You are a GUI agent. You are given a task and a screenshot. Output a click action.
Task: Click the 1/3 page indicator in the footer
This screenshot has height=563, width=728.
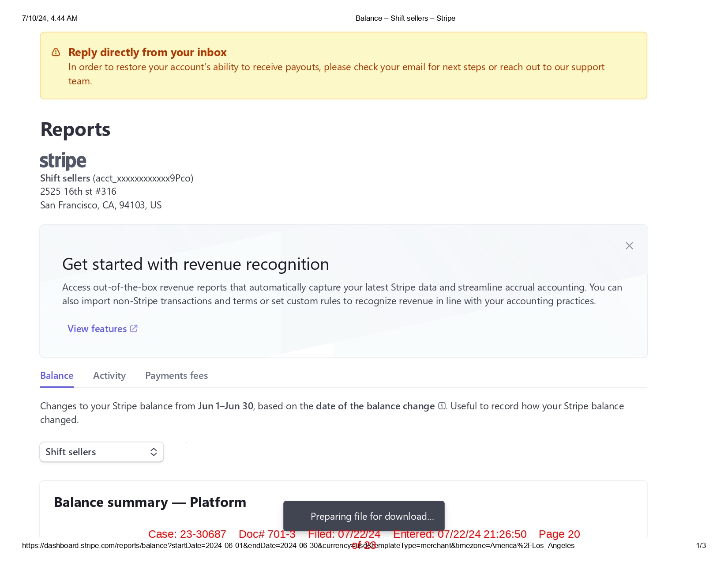701,546
